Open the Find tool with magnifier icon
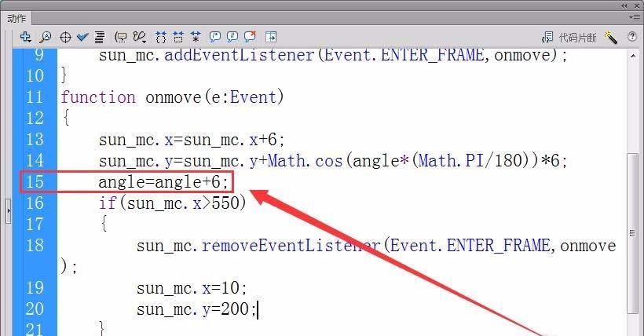Image resolution: width=644 pixels, height=336 pixels. [x=45, y=37]
